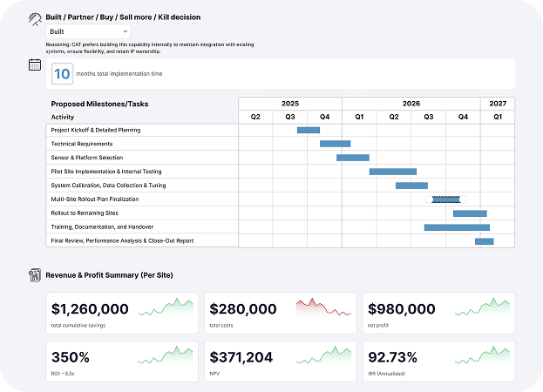
Task: Click the Sensor & Platform Selection bar
Action: [352, 158]
